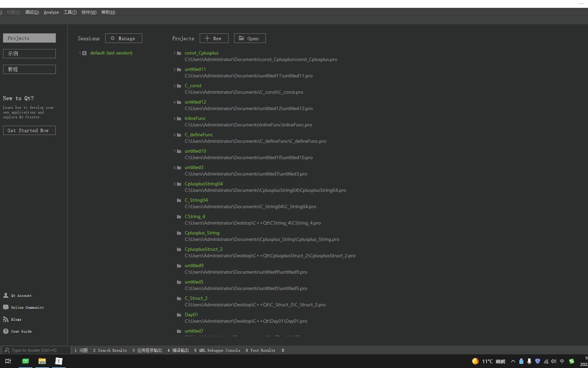Click the Qt Account person icon

(6, 295)
